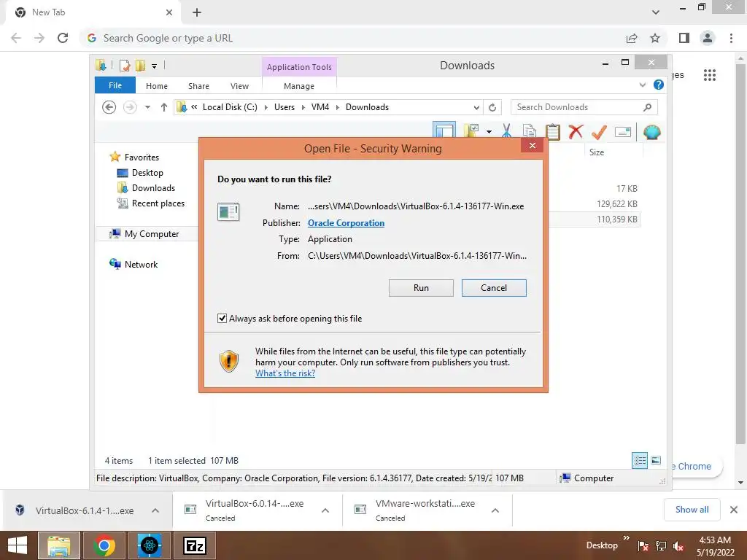
Task: Open Chrome tab search chevron
Action: 656,12
